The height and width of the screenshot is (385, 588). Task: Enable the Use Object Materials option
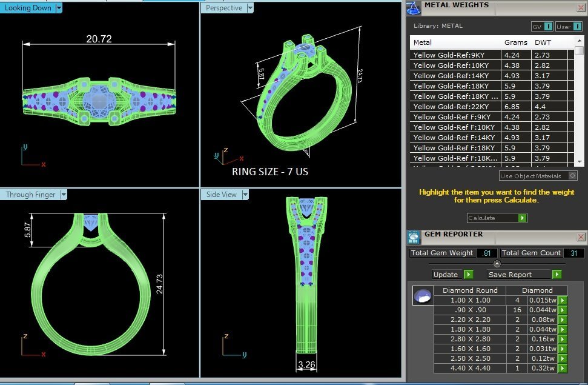pyautogui.click(x=572, y=176)
